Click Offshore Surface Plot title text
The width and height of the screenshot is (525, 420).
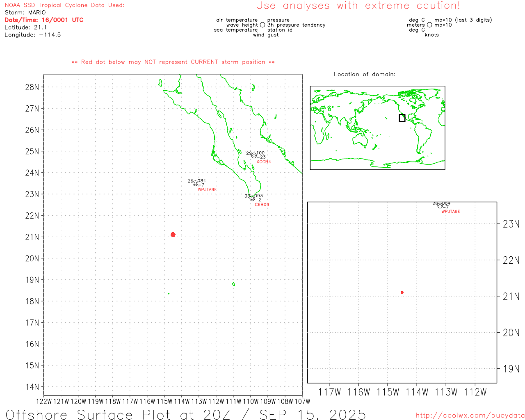[186, 414]
